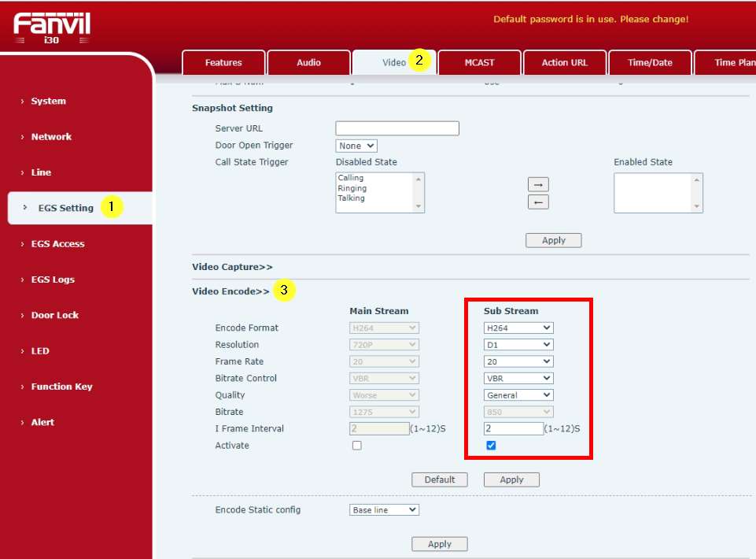This screenshot has height=559, width=756.
Task: Open Encode Static config dropdown
Action: pyautogui.click(x=384, y=509)
